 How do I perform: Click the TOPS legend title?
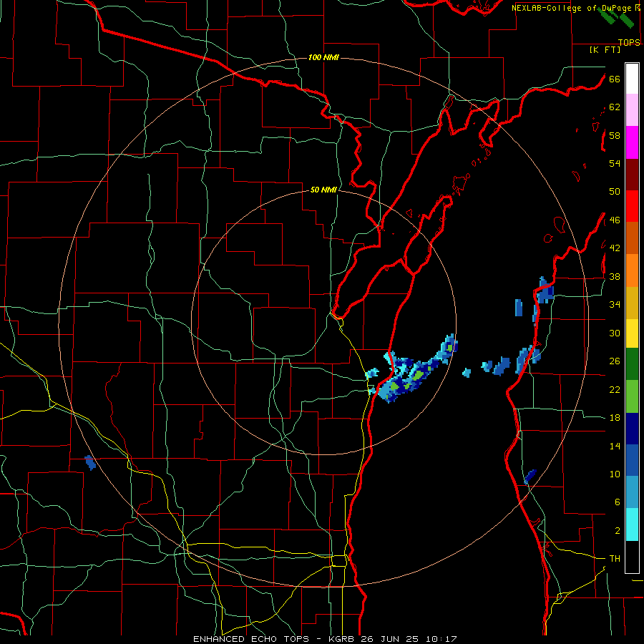[x=629, y=42]
